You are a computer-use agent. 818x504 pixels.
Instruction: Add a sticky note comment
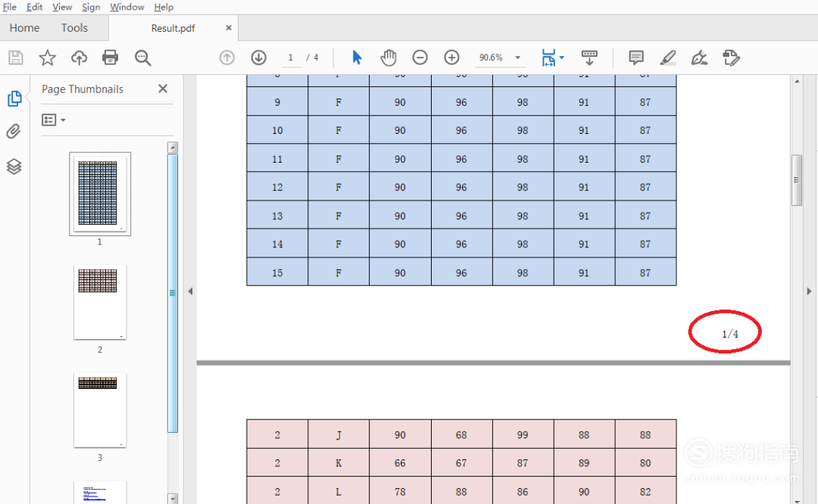pos(636,58)
